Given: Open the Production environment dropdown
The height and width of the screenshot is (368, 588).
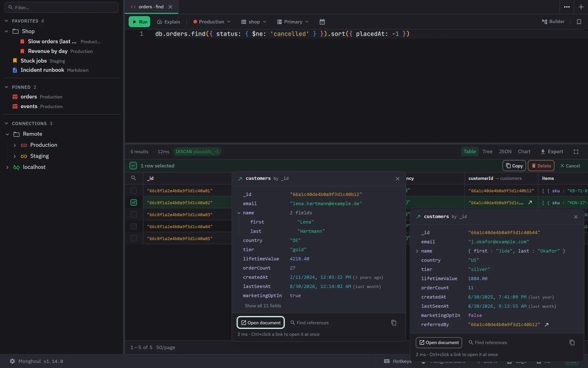Looking at the screenshot, I should click(211, 22).
